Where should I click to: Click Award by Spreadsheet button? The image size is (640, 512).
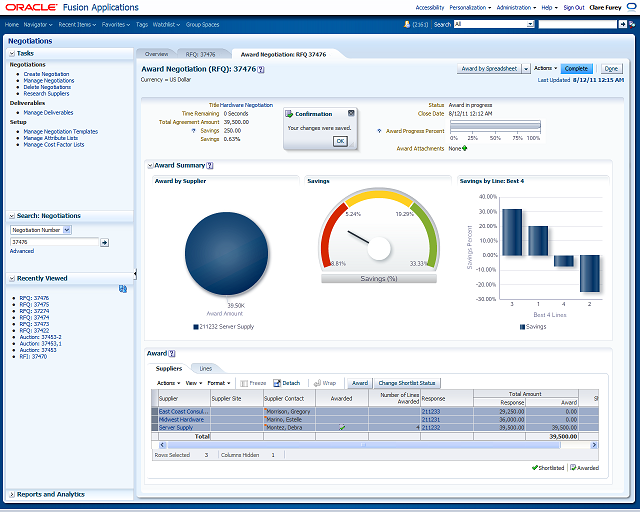click(489, 69)
